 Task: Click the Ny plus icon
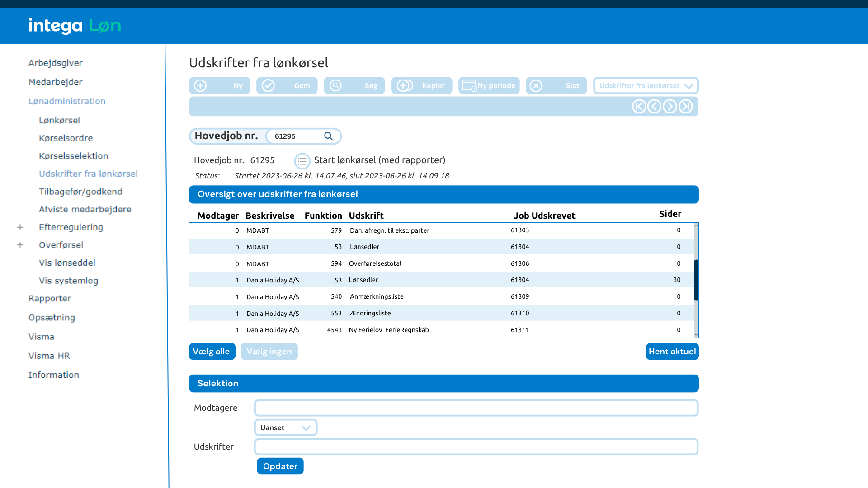tap(200, 85)
